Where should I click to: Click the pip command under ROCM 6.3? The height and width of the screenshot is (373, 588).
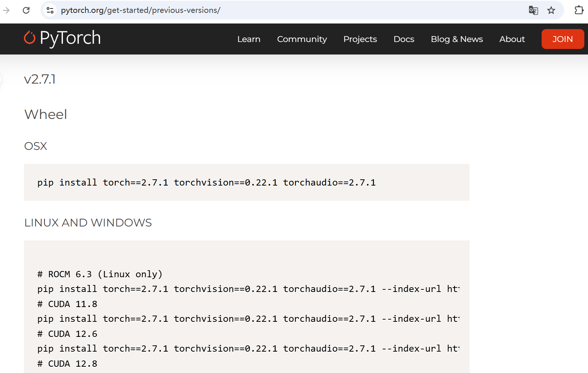248,289
